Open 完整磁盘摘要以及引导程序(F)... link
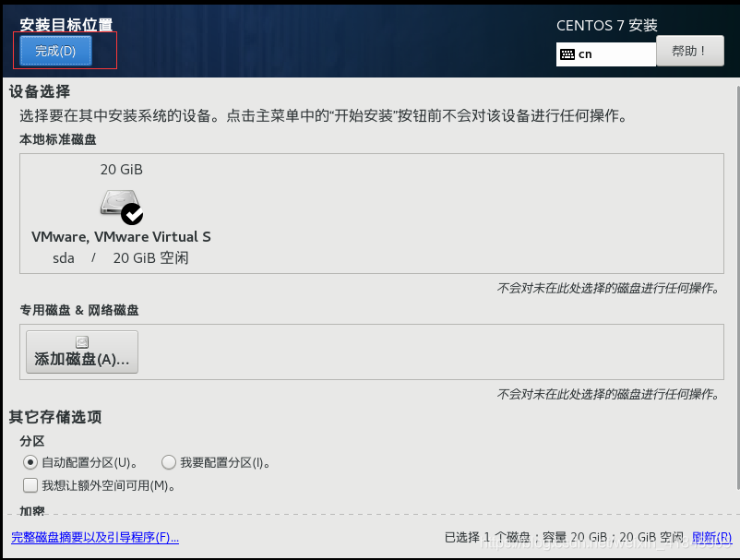The image size is (740, 560). pyautogui.click(x=95, y=537)
